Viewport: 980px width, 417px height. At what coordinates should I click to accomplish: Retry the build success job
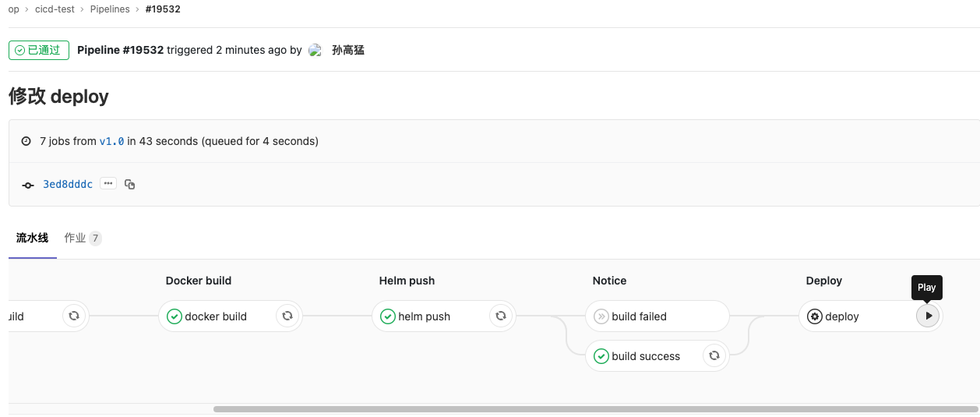(714, 355)
